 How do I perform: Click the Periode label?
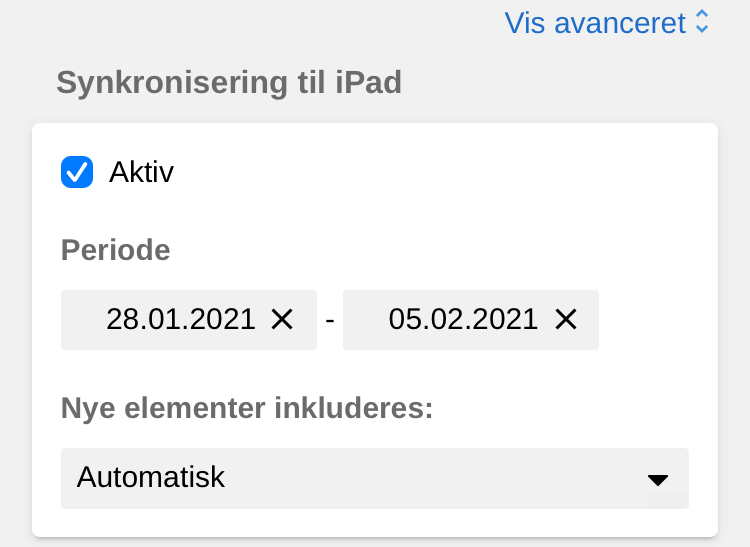[x=116, y=249]
